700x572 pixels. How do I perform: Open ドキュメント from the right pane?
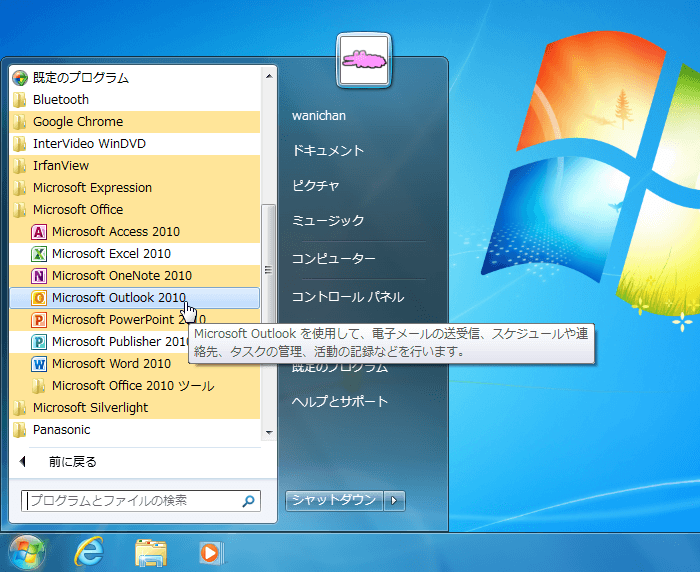(328, 150)
